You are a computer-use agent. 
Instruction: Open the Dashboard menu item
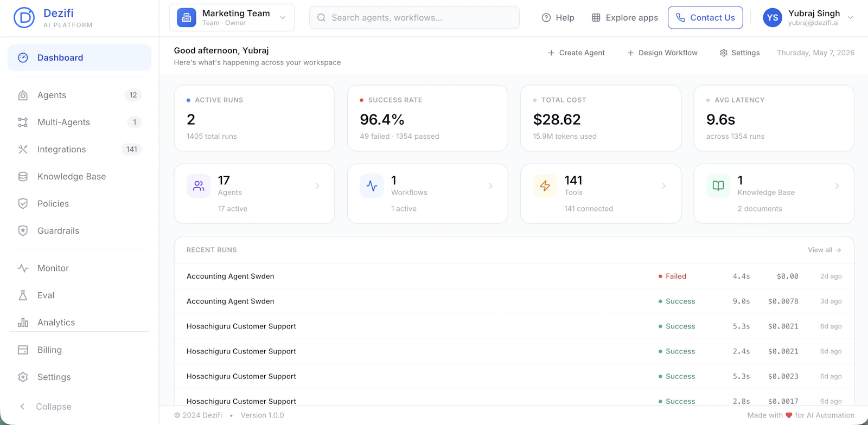[79, 57]
